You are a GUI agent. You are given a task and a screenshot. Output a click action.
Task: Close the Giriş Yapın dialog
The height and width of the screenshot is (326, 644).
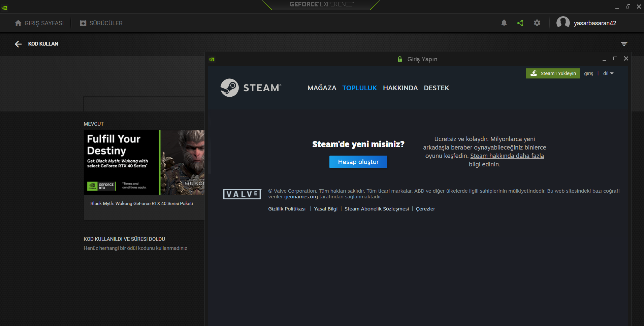point(626,59)
